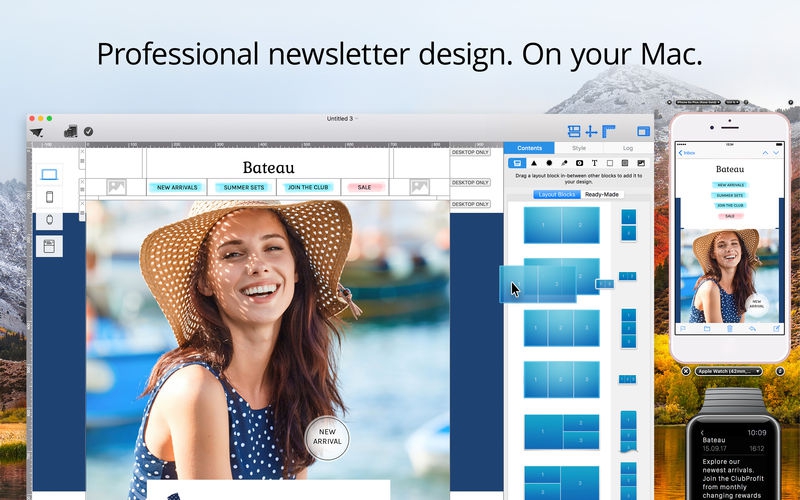Screen dimensions: 800x500
Task: Tap SUMMER SETS in the iPhone preview
Action: point(730,195)
